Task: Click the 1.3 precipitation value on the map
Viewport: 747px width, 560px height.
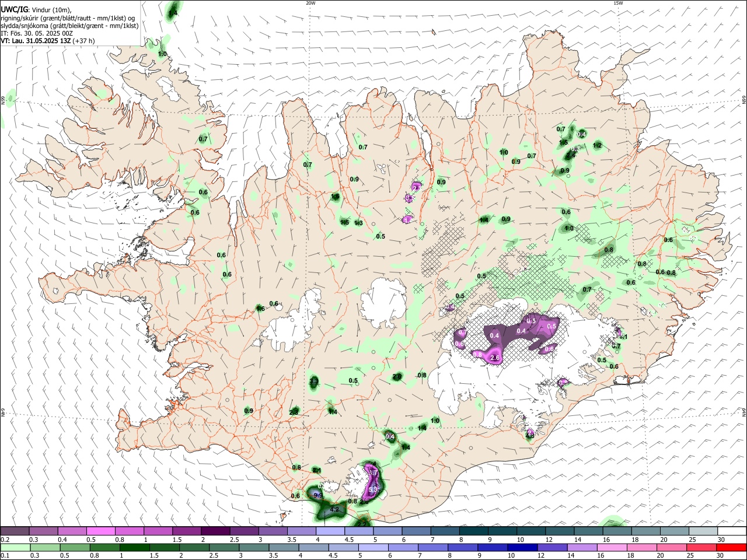Action: 358,223
